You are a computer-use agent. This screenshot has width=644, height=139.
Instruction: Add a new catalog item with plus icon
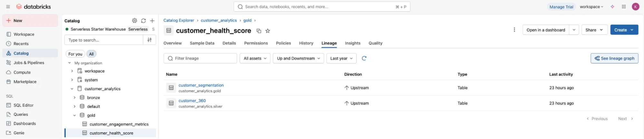click(x=152, y=21)
